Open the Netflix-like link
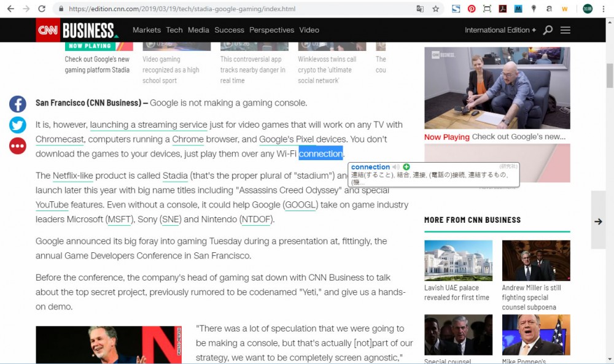The width and height of the screenshot is (614, 364). click(73, 176)
